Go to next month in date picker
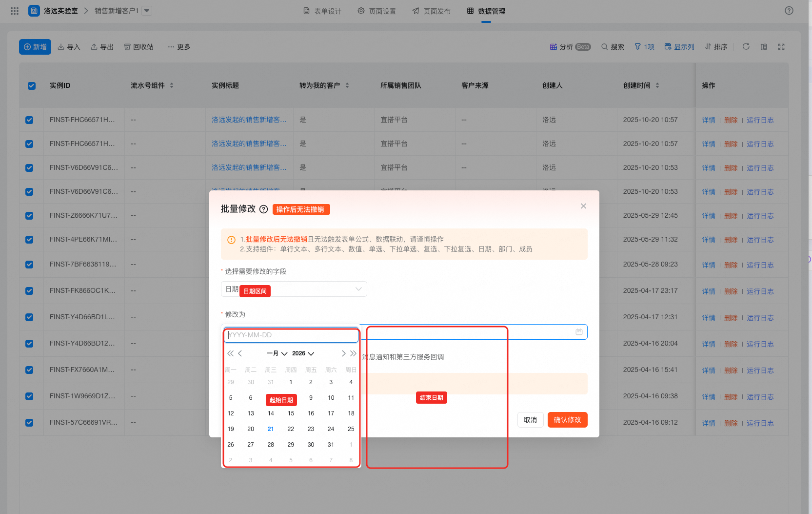Image resolution: width=812 pixels, height=514 pixels. tap(344, 353)
